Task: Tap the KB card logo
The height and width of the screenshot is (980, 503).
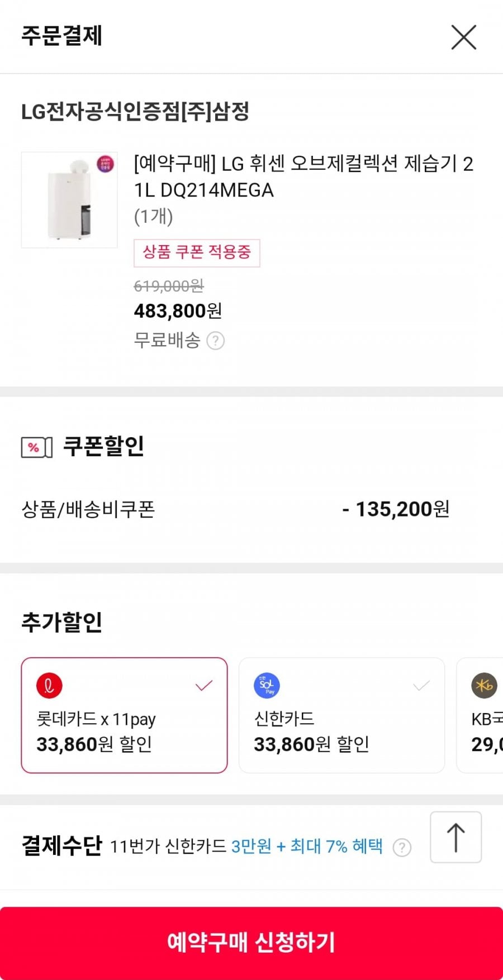Action: 483,685
